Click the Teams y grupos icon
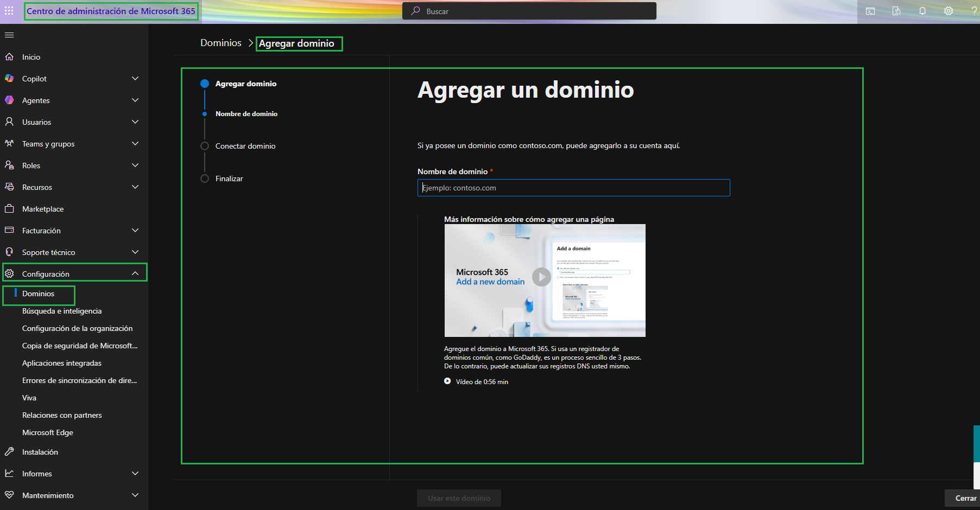 click(9, 144)
